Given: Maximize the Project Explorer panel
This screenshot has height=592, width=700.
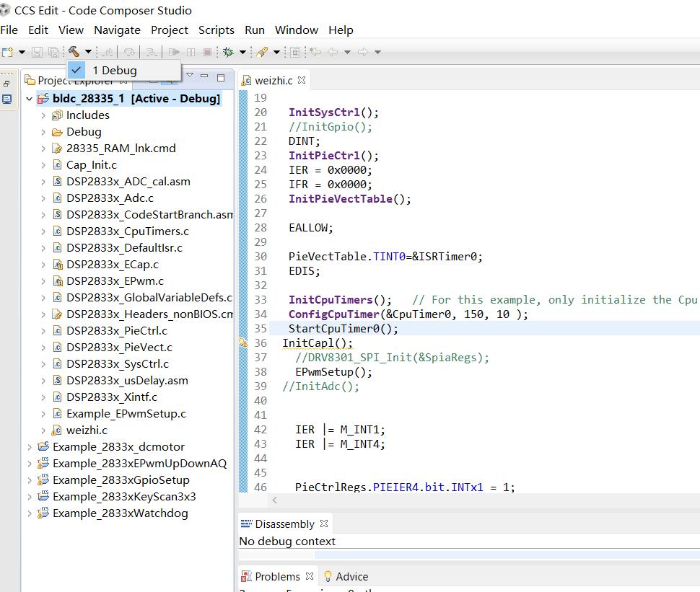Looking at the screenshot, I should 221,77.
